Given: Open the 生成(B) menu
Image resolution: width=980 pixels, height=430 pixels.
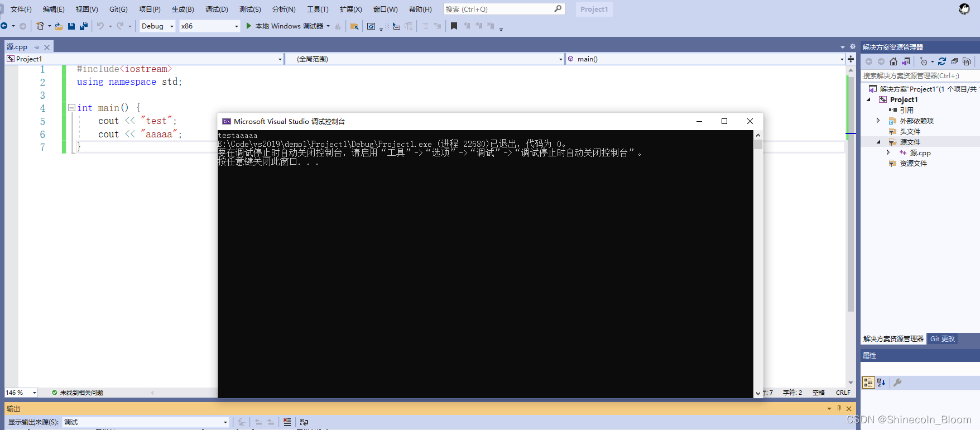Looking at the screenshot, I should click(x=183, y=9).
